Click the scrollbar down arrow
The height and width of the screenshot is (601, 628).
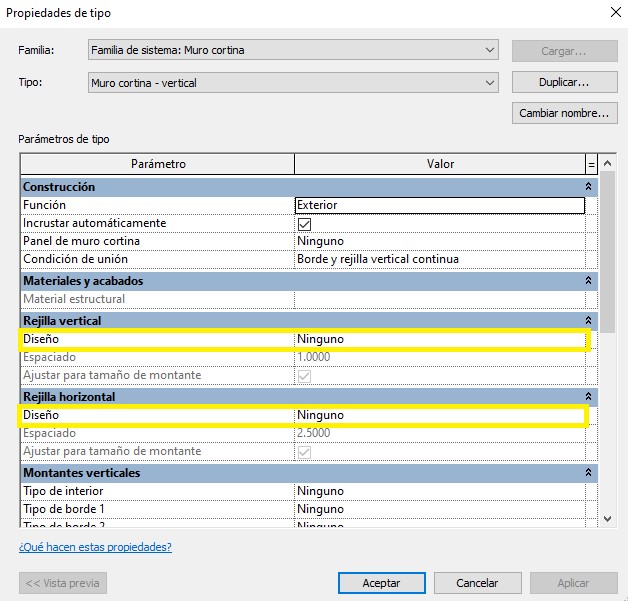coord(607,518)
